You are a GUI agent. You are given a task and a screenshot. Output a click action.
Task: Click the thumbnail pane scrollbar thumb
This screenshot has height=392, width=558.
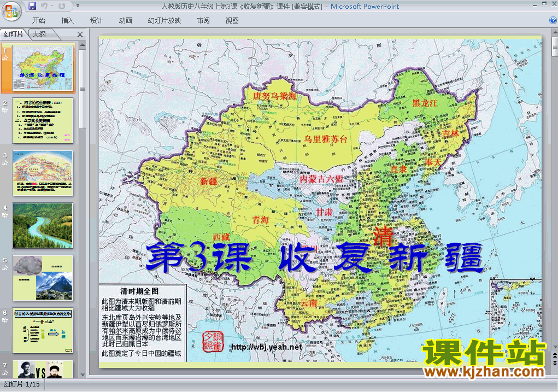(x=83, y=89)
